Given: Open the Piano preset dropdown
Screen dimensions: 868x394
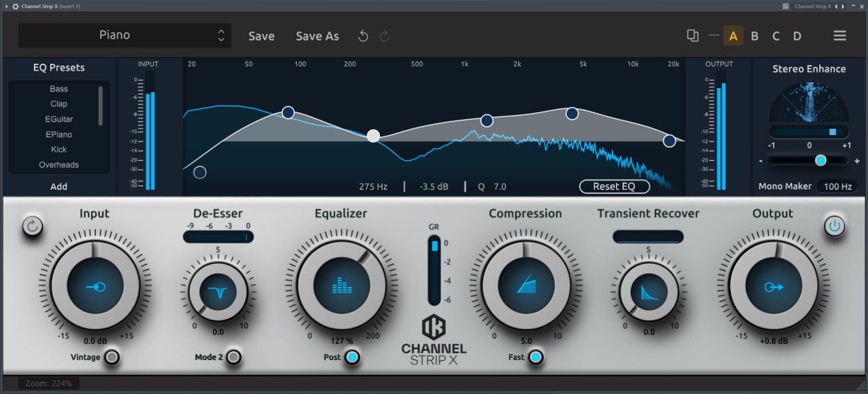Looking at the screenshot, I should 125,35.
